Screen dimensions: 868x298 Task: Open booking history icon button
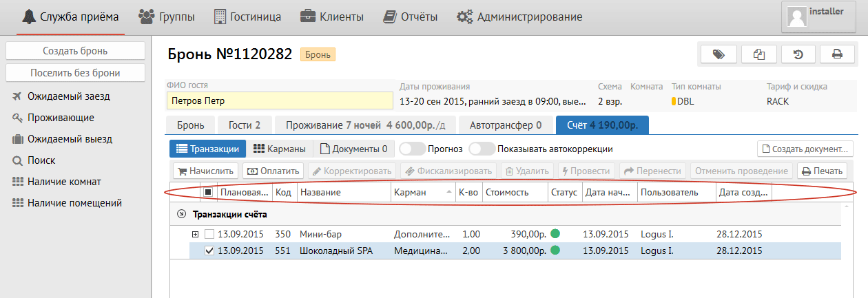[797, 54]
